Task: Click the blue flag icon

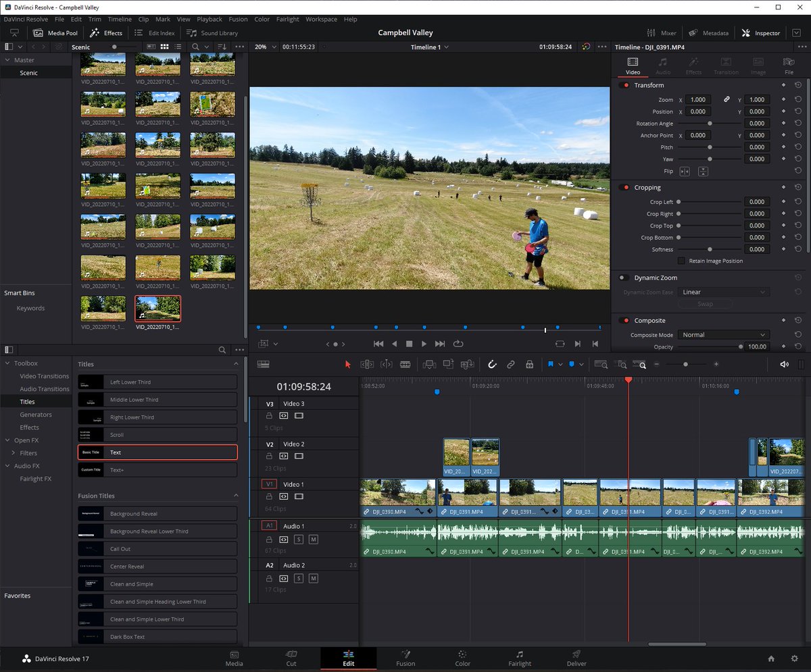Action: (550, 364)
